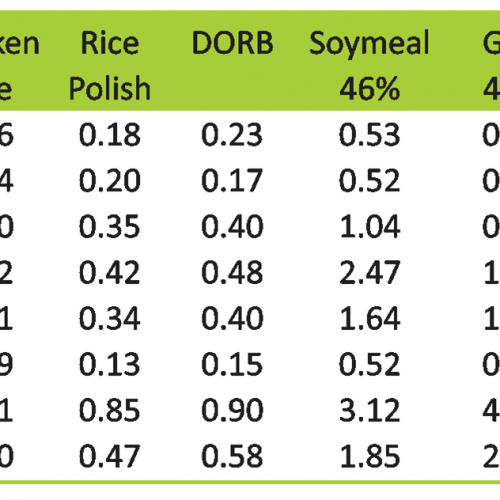Select the 0.53 value under Soymeal
The width and height of the screenshot is (500, 500).
(369, 135)
